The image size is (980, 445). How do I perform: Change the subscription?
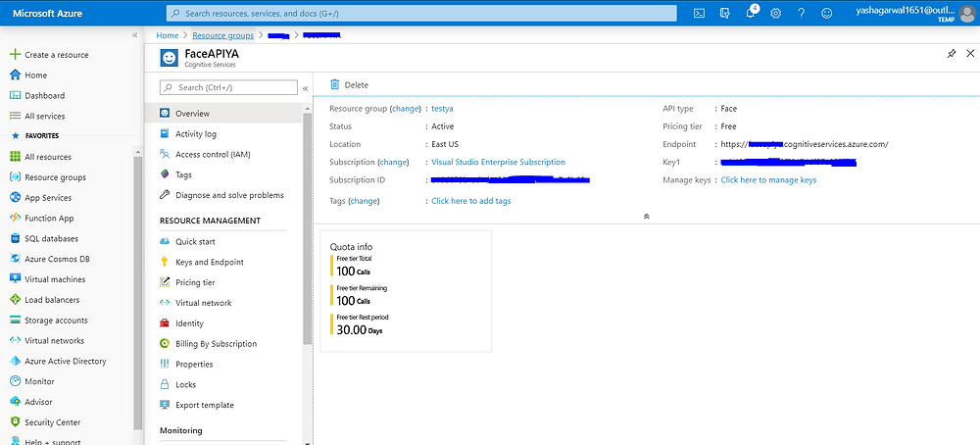(393, 162)
